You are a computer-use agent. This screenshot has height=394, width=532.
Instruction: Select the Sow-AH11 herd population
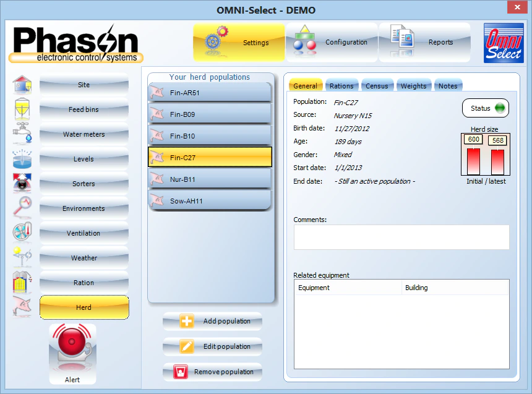pyautogui.click(x=210, y=201)
